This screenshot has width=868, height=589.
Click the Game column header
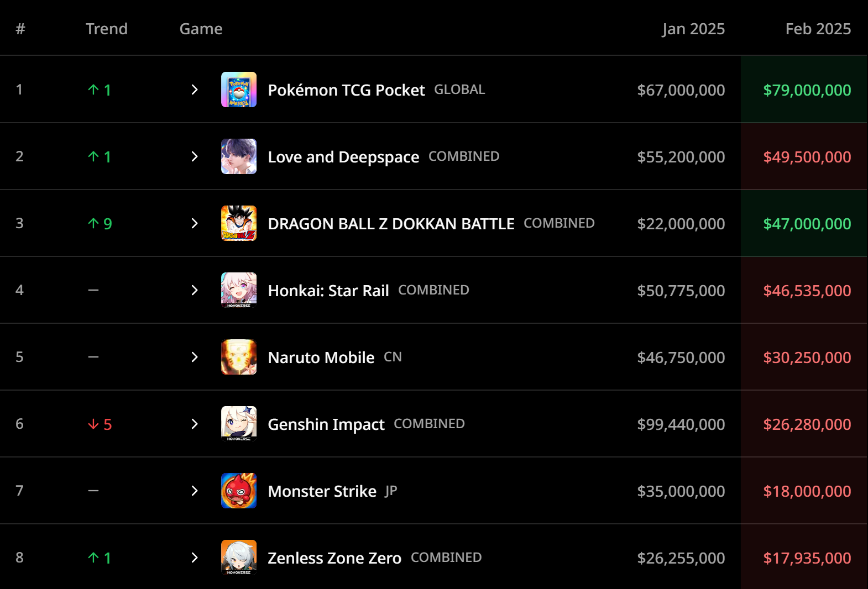pyautogui.click(x=201, y=29)
